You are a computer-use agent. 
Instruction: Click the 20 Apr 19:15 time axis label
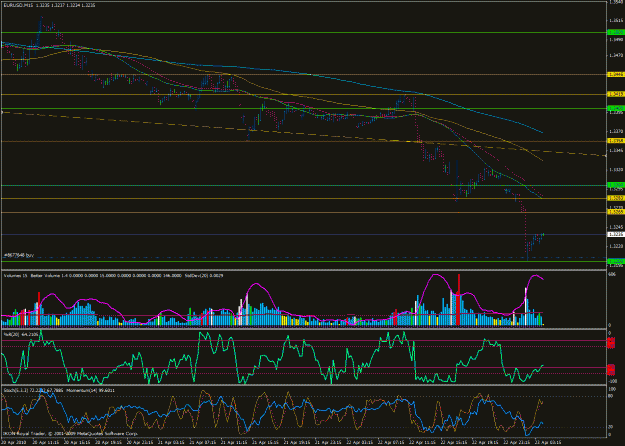pyautogui.click(x=106, y=442)
